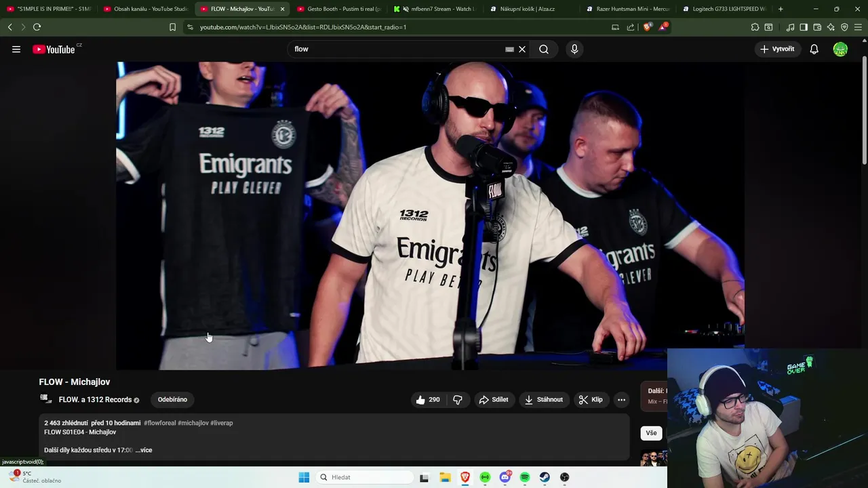Open the Brave VPN shield icon
Image resolution: width=868 pixels, height=488 pixels.
[844, 27]
